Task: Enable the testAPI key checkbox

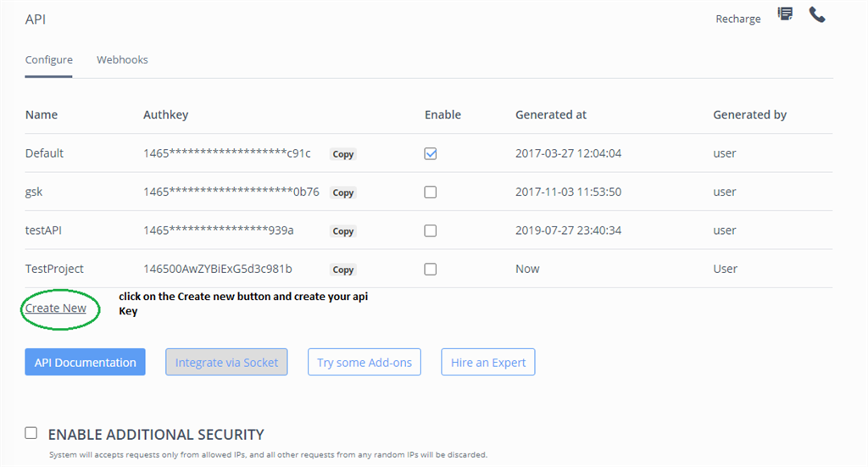Action: 431,231
